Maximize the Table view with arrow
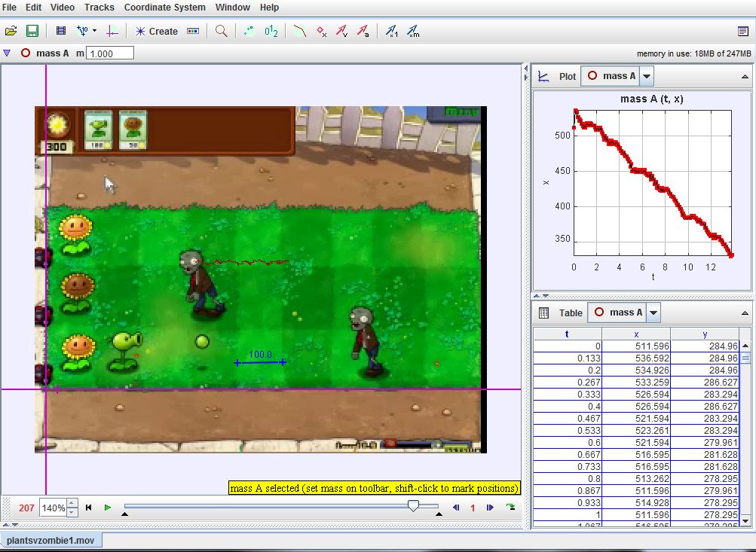Viewport: 756px width, 552px height. pyautogui.click(x=745, y=313)
